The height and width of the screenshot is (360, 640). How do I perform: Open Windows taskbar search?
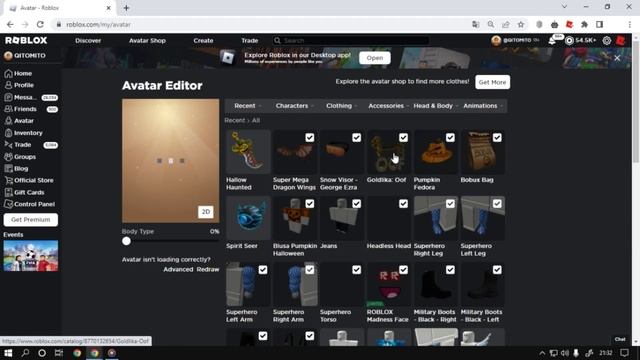pos(25,353)
